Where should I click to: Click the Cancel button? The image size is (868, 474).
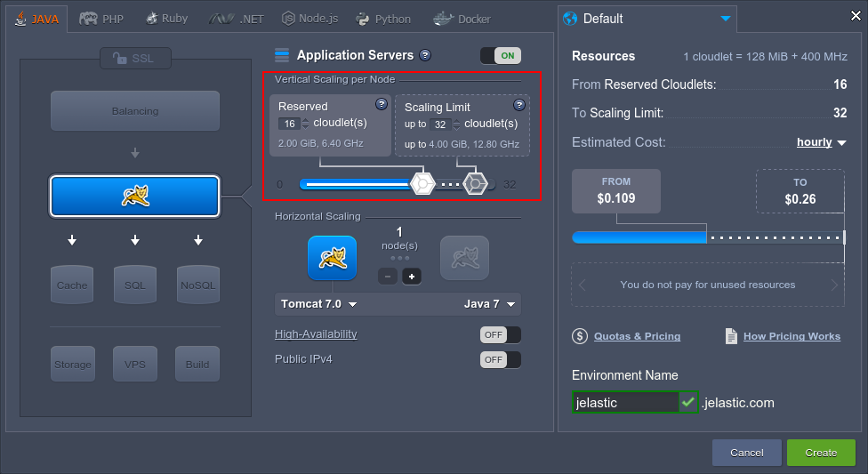pos(747,453)
